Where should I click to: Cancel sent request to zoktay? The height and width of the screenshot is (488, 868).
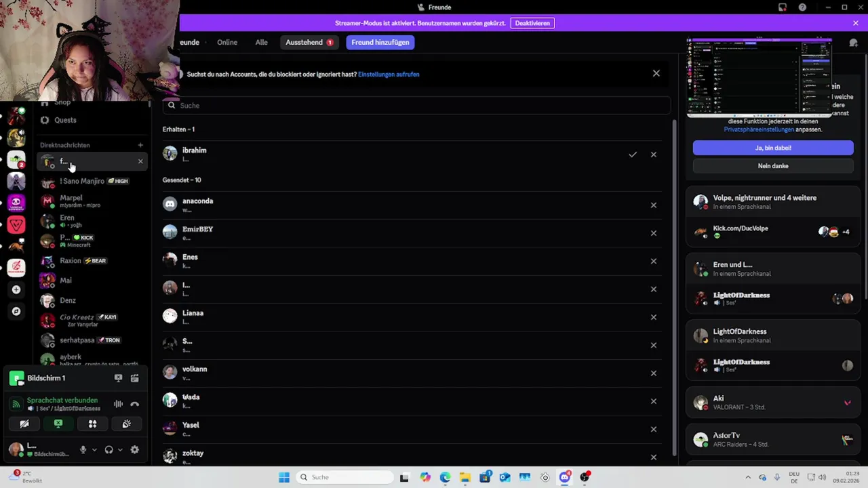654,457
